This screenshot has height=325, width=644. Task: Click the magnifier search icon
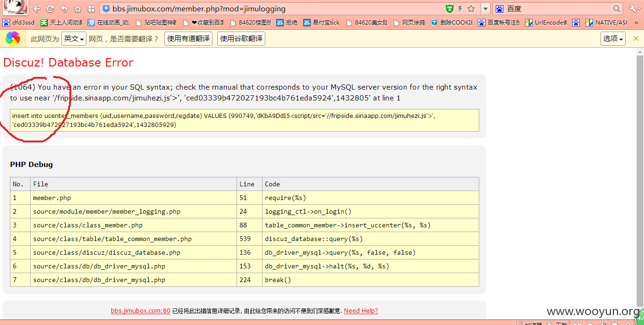[x=617, y=8]
